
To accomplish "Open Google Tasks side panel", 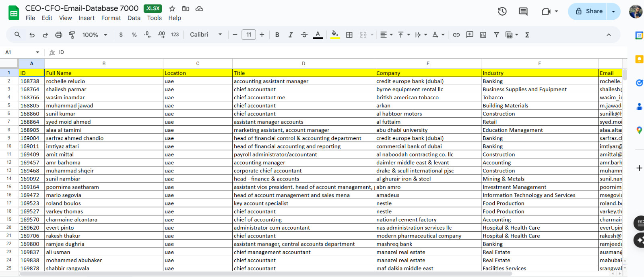I will [639, 83].
